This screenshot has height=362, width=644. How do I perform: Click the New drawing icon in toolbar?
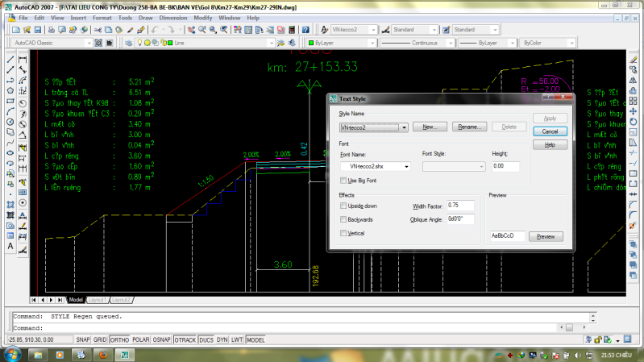16,30
